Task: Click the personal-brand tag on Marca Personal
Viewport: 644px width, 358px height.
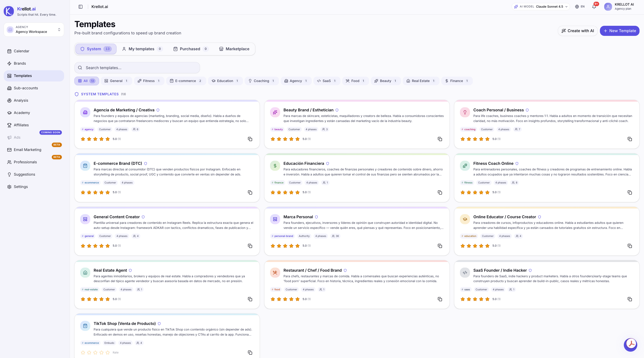Action: tap(282, 236)
